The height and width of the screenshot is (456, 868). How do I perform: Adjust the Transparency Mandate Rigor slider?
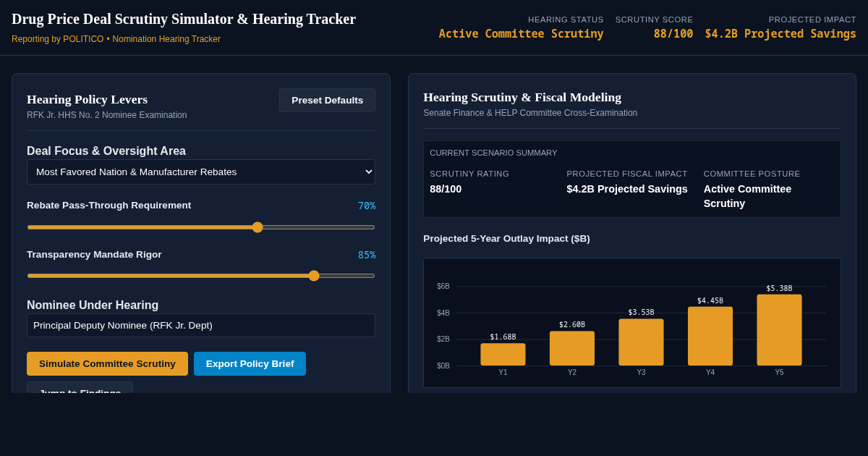201,276
